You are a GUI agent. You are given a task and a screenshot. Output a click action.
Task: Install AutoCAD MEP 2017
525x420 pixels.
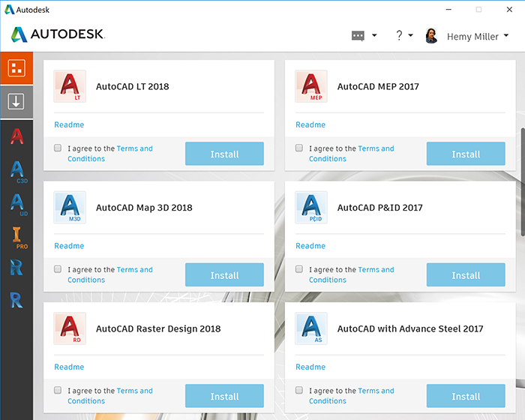click(466, 154)
